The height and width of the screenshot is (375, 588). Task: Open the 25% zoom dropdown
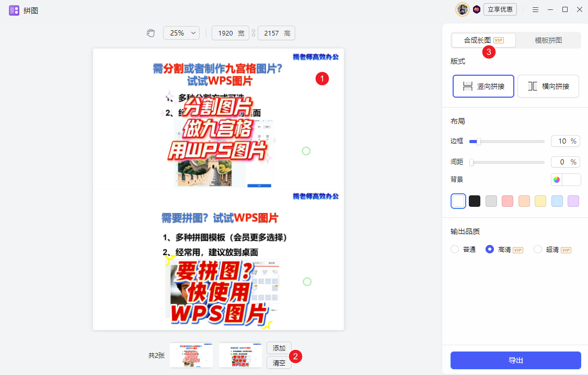tap(181, 33)
